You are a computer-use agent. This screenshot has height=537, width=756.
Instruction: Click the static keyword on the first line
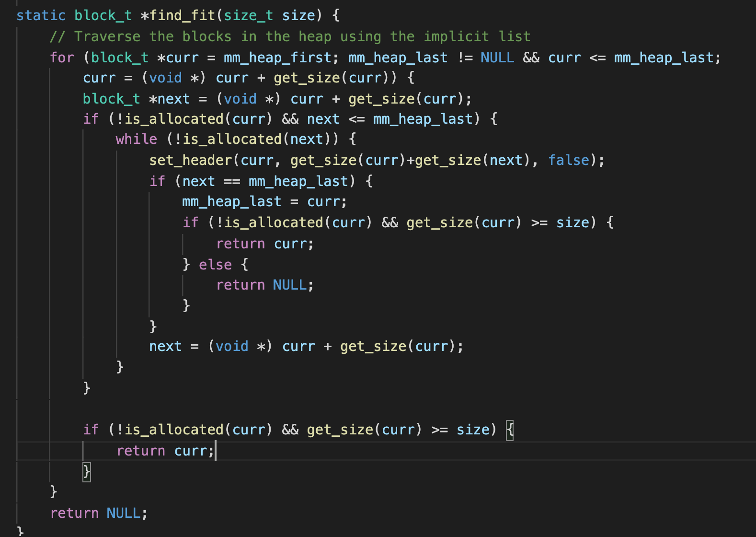[41, 15]
